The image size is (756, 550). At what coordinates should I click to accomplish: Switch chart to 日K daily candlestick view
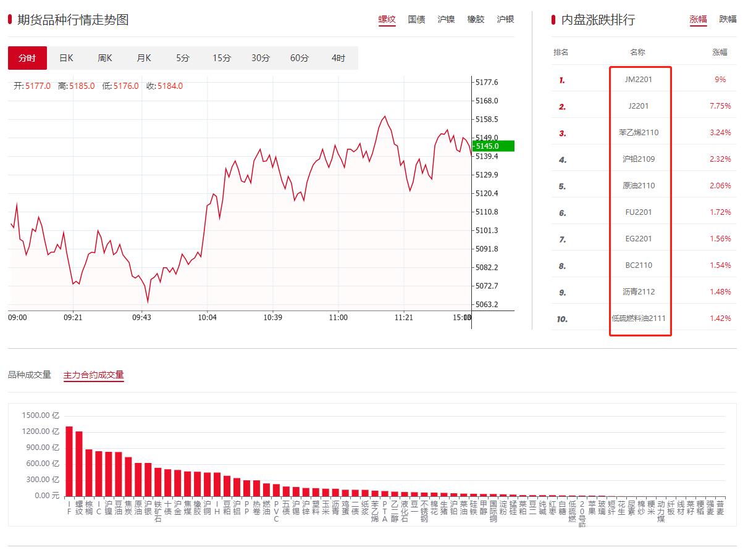pos(65,57)
